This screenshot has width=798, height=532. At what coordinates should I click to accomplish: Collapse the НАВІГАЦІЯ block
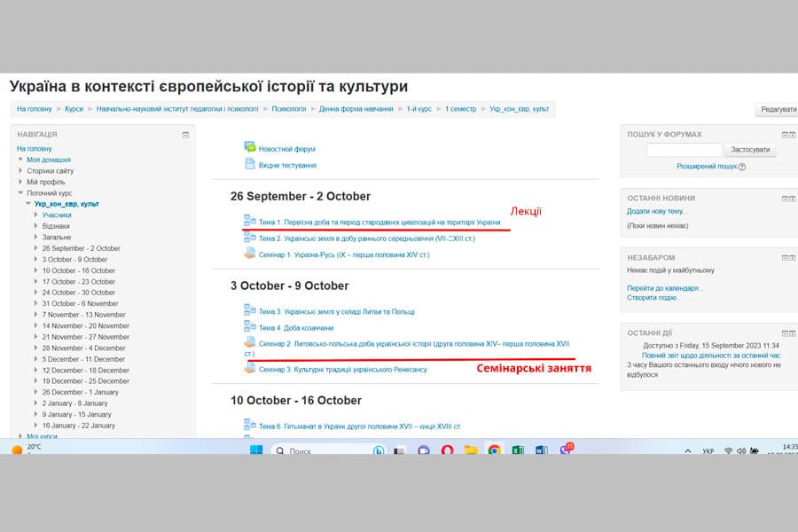pyautogui.click(x=186, y=134)
